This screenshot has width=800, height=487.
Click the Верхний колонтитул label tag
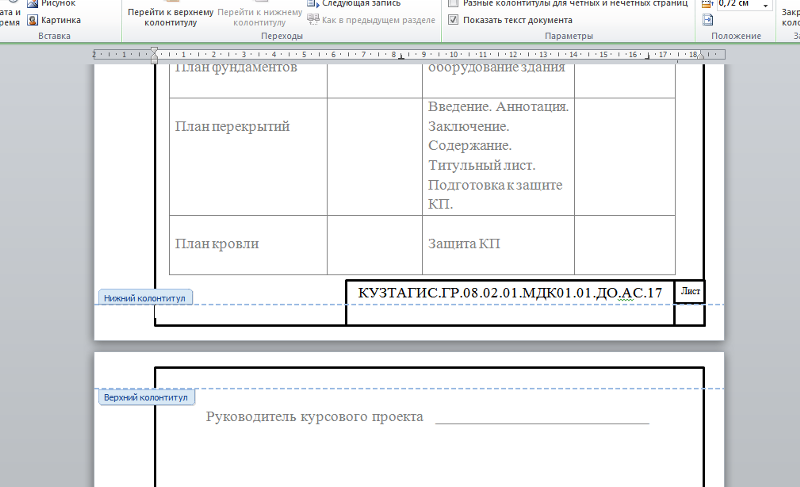point(146,397)
